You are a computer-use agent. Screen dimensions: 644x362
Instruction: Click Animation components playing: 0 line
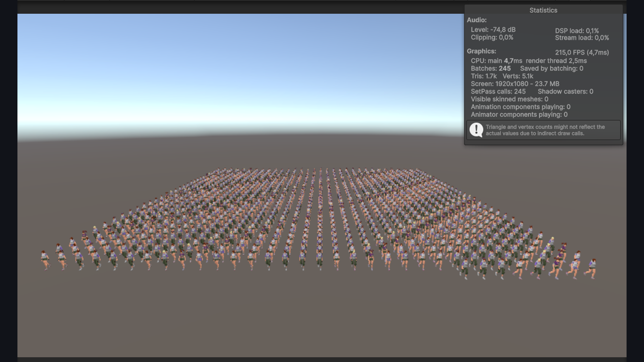(x=521, y=107)
